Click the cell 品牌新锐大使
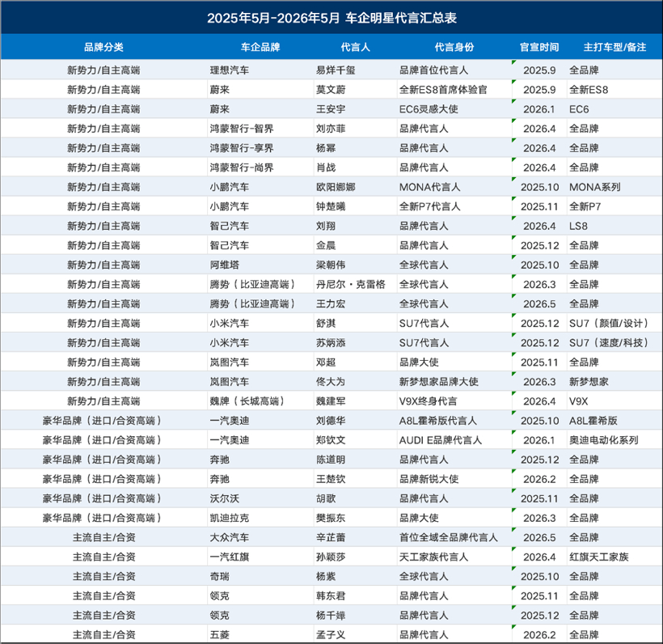663x644 pixels. [429, 479]
